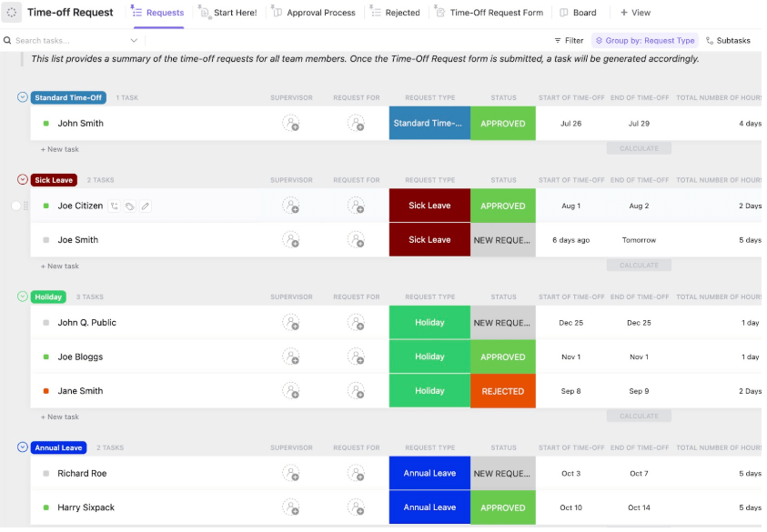Click the supervisor avatar icon for Richard Roe
The height and width of the screenshot is (532, 767).
[290, 474]
